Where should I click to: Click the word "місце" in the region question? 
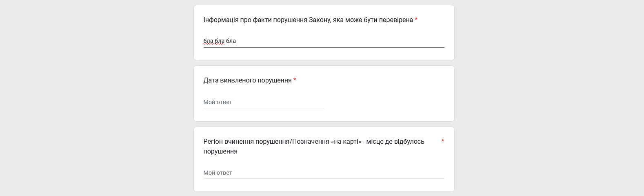375,142
